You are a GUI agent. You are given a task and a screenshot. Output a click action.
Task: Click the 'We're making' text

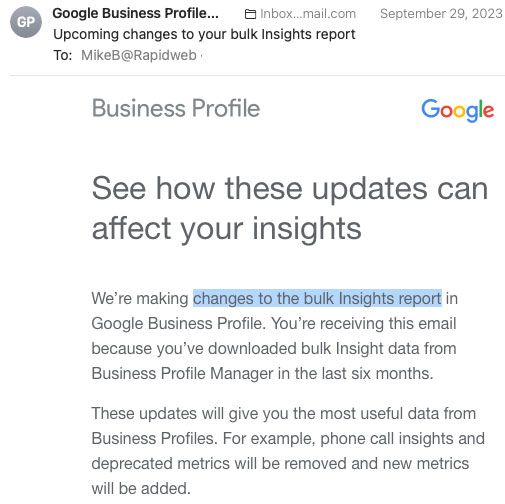140,298
